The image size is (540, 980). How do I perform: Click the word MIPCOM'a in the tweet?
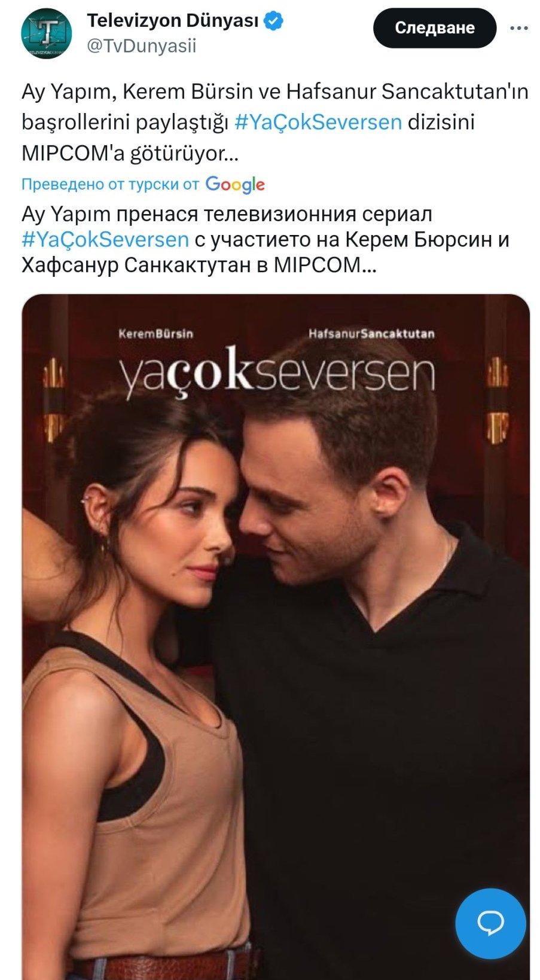point(73,153)
